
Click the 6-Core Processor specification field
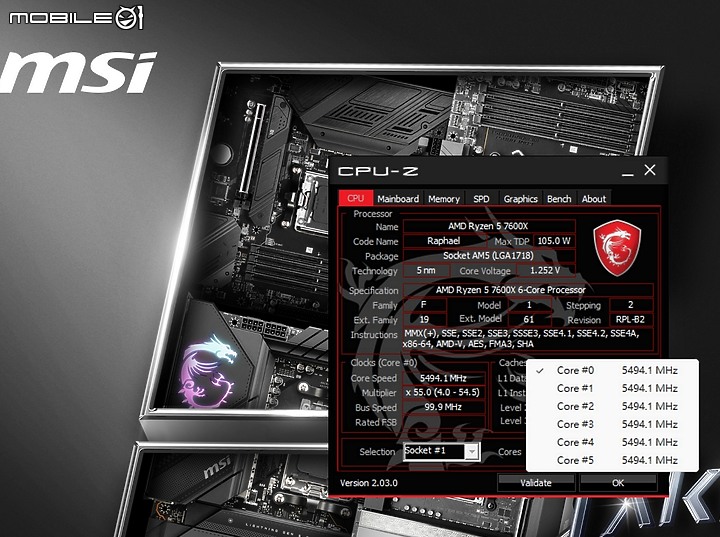[528, 290]
